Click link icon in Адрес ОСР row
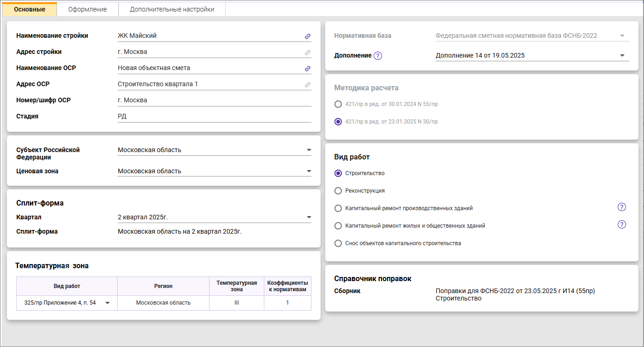 tap(307, 85)
